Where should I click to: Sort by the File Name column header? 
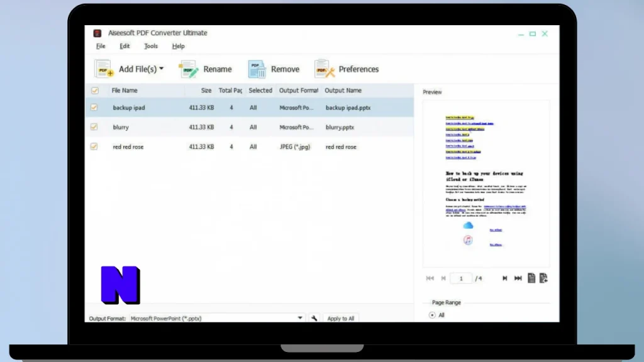125,90
